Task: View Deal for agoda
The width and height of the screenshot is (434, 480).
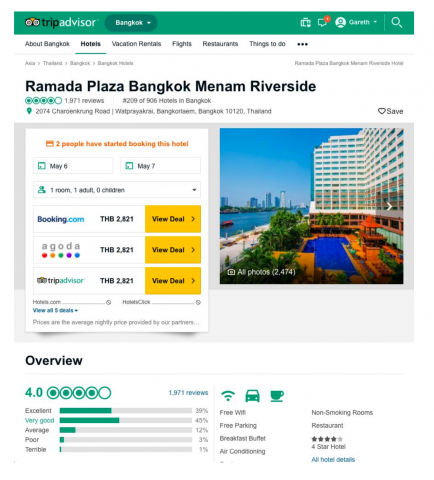Action: [173, 250]
